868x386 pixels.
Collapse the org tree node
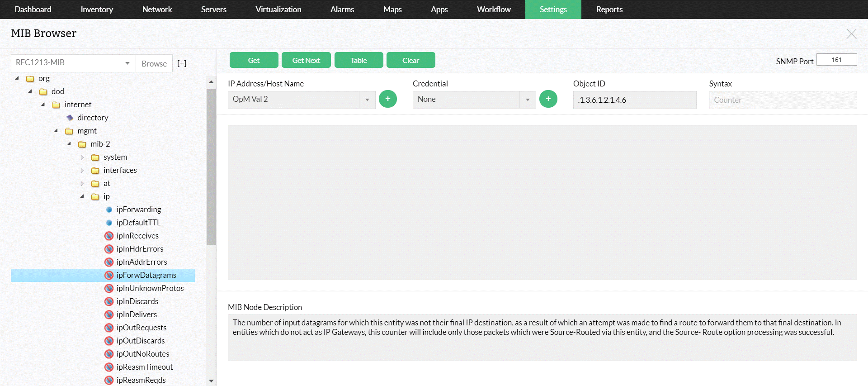17,78
